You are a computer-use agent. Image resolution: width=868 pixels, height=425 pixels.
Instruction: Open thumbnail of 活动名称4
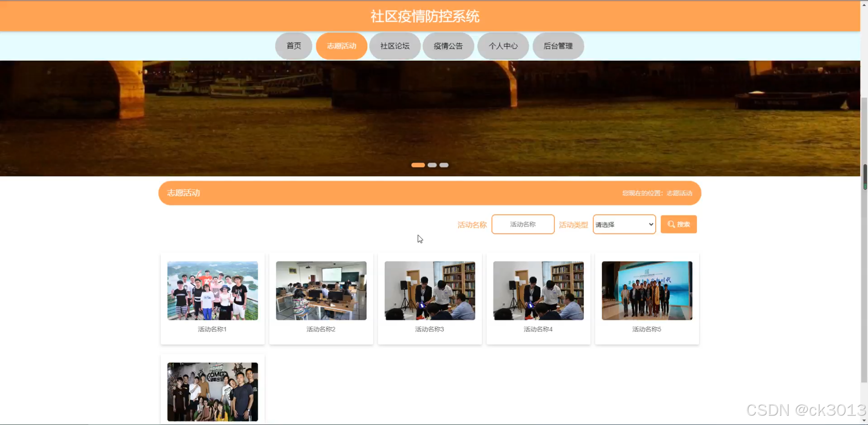(x=539, y=290)
